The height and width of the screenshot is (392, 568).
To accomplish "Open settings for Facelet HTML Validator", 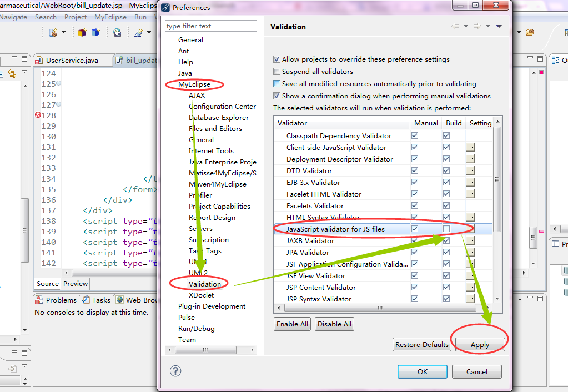I will tap(470, 194).
